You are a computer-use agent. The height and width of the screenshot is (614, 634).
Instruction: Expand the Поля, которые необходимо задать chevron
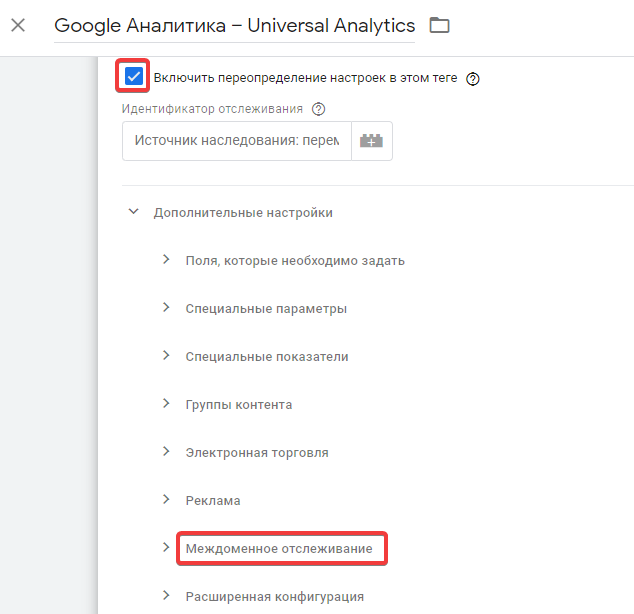point(166,260)
